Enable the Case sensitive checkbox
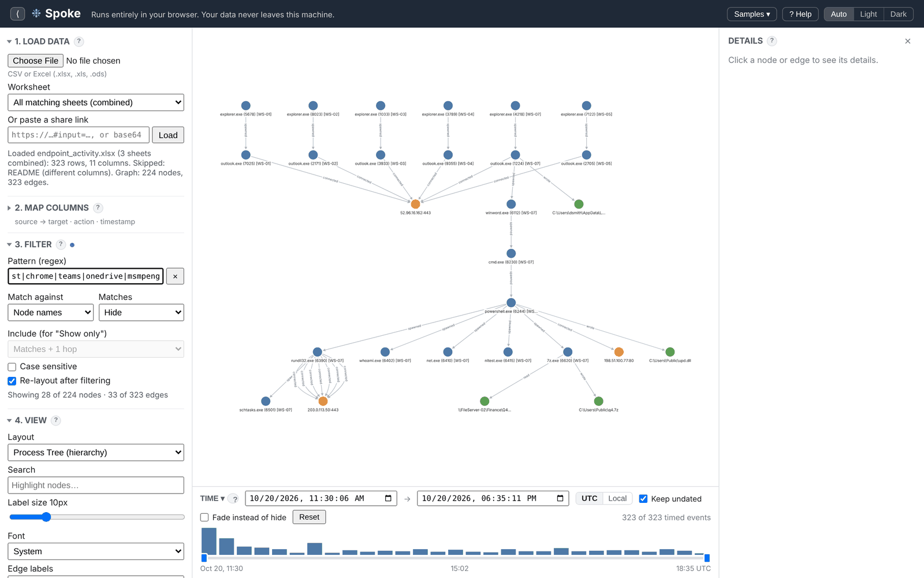The width and height of the screenshot is (924, 578). point(12,367)
